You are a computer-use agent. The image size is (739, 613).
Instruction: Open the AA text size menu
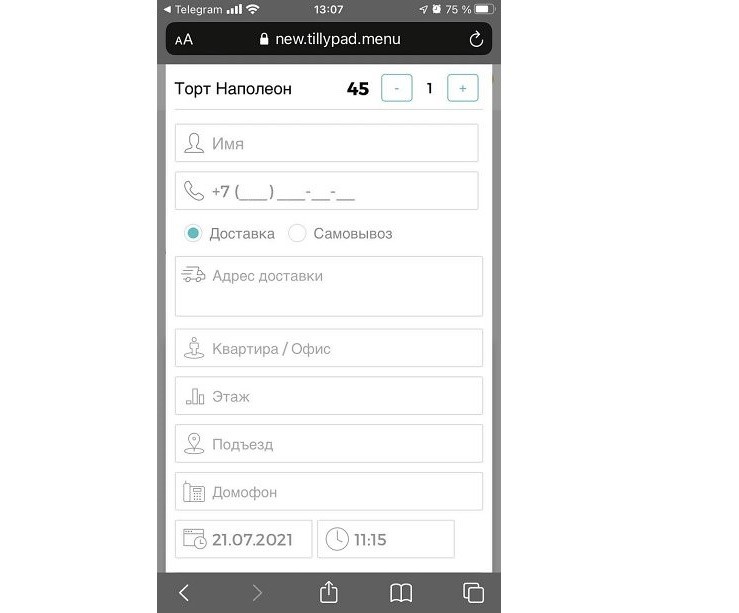pyautogui.click(x=184, y=40)
